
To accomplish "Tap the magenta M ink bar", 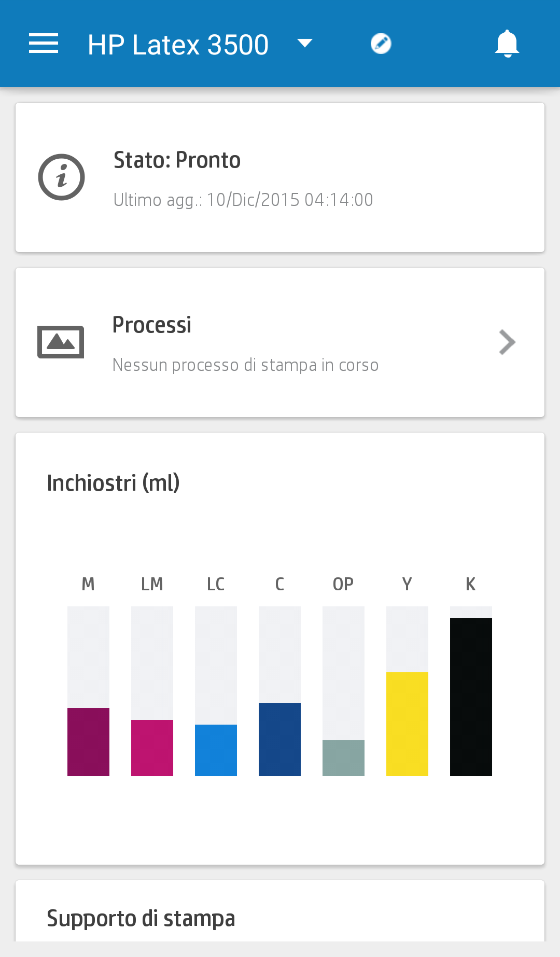I will click(88, 691).
